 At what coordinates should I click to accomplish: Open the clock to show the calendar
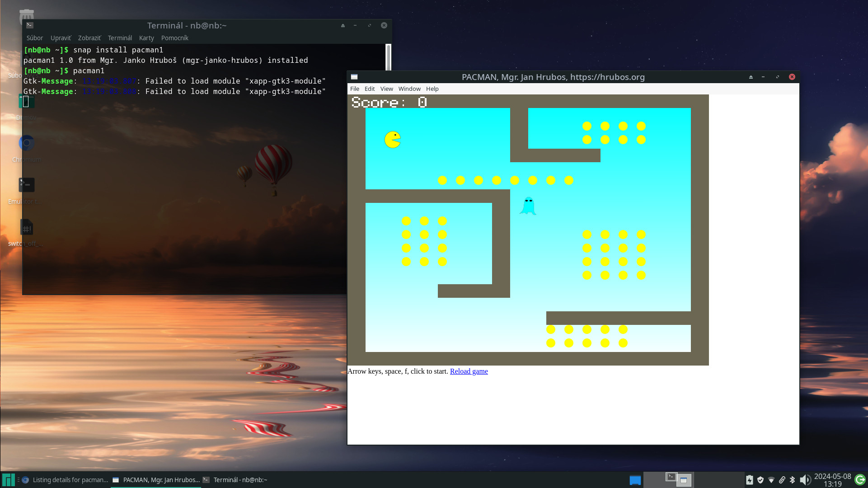(833, 480)
